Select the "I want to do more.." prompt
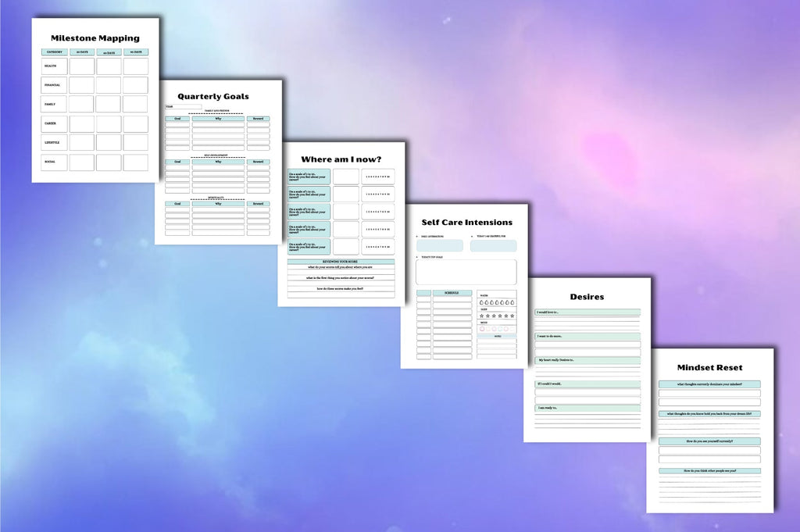800x532 pixels. [587, 336]
